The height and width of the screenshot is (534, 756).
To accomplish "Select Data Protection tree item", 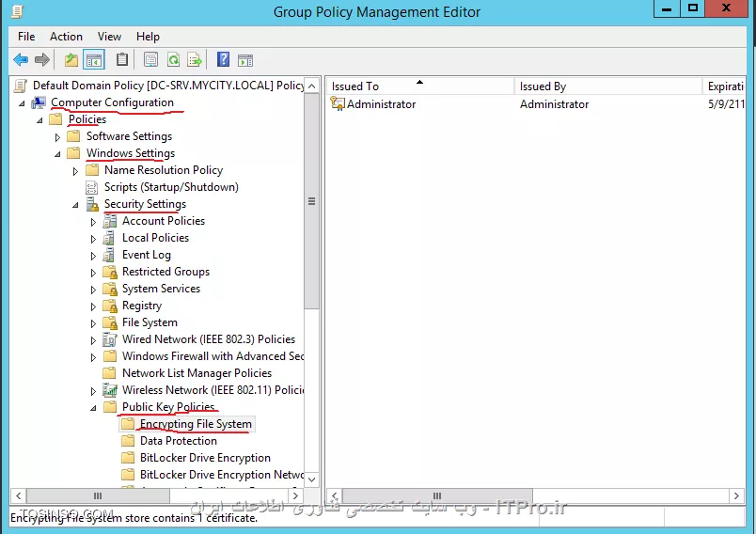I will [179, 441].
